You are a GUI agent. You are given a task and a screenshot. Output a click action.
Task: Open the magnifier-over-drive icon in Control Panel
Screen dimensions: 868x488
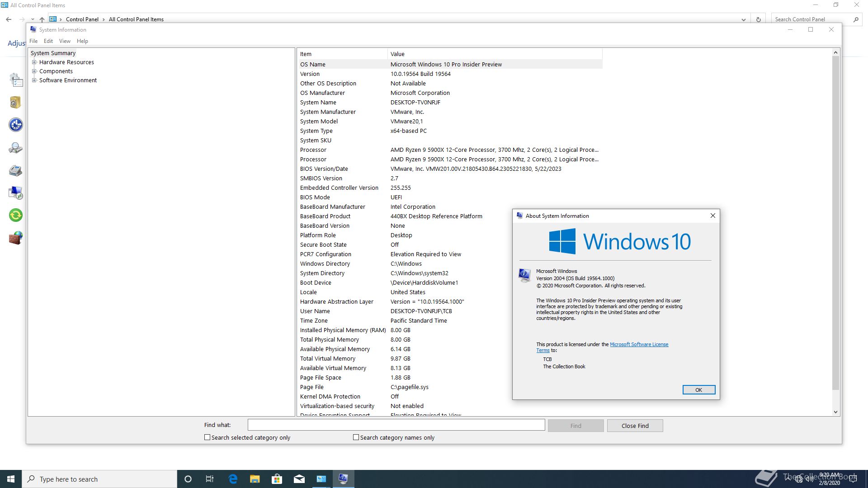(16, 148)
